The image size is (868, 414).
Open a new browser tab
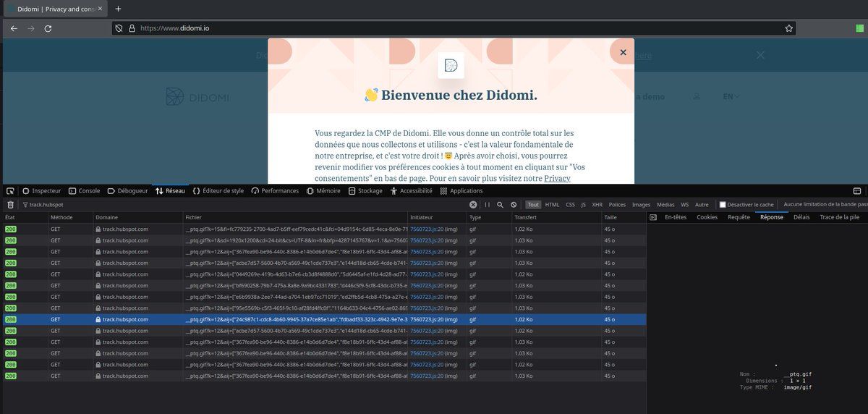(118, 9)
